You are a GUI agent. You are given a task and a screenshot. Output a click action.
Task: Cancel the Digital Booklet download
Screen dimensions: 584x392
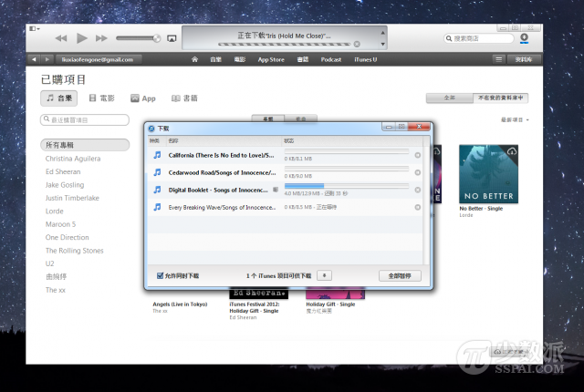(418, 190)
